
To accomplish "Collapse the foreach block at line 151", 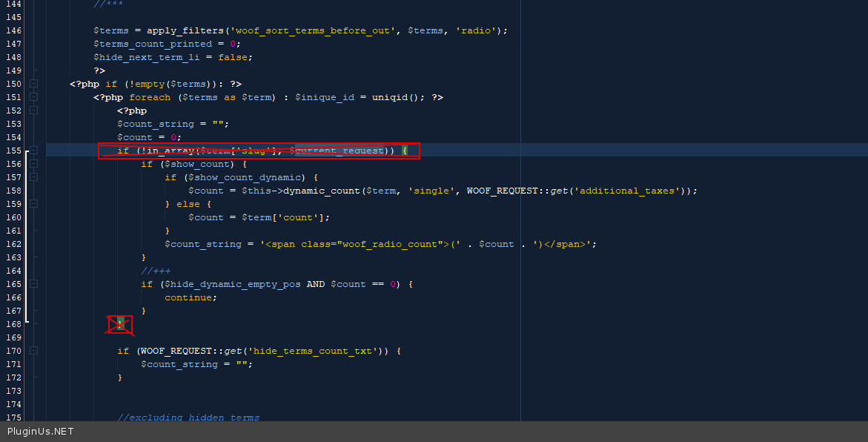I will click(33, 97).
